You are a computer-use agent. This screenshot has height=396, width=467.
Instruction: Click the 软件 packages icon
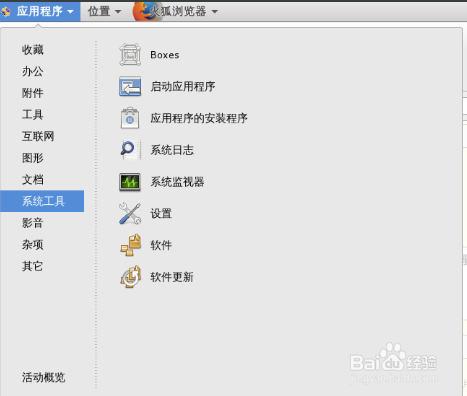coord(130,245)
